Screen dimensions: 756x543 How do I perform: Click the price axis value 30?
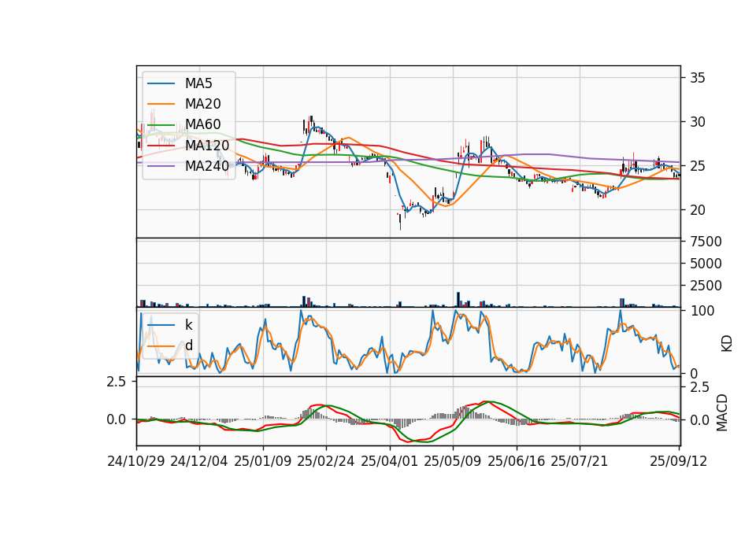tap(698, 122)
